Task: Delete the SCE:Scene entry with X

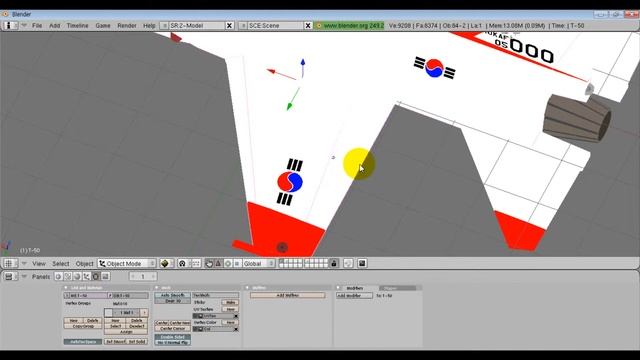Action: point(308,25)
